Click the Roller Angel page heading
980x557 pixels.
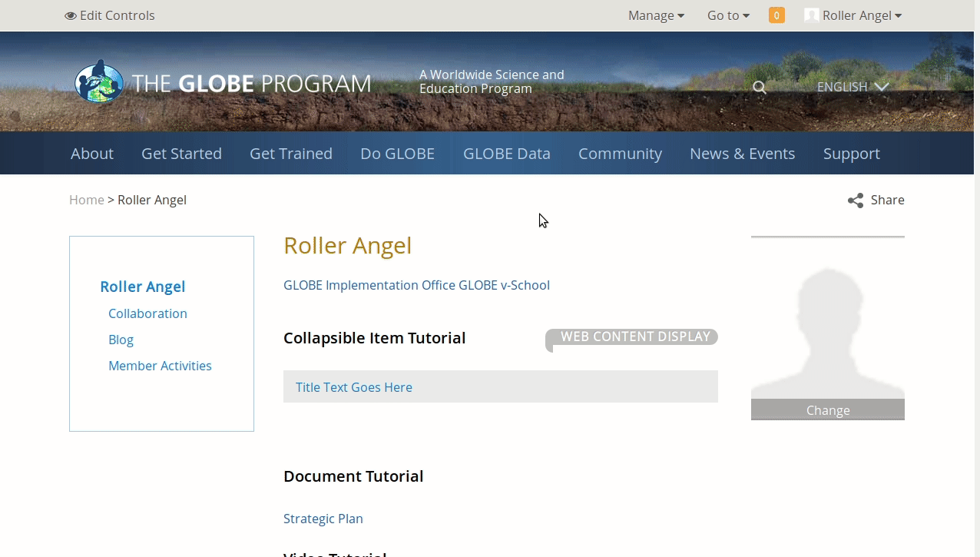tap(348, 246)
